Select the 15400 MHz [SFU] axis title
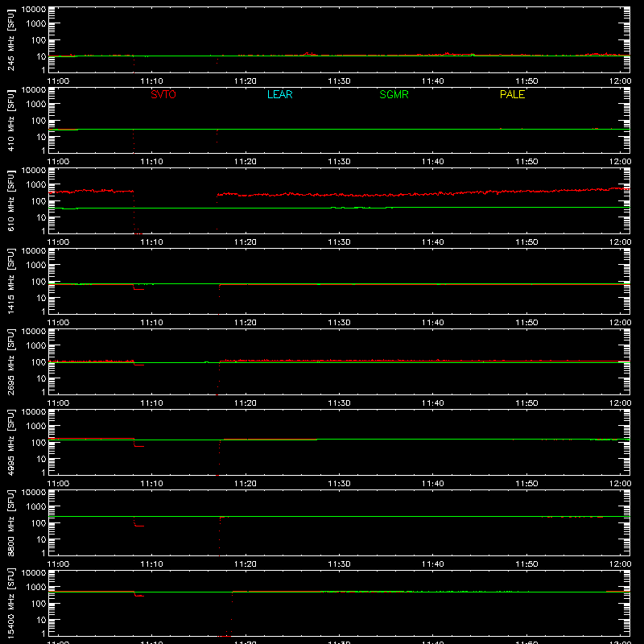 point(11,604)
